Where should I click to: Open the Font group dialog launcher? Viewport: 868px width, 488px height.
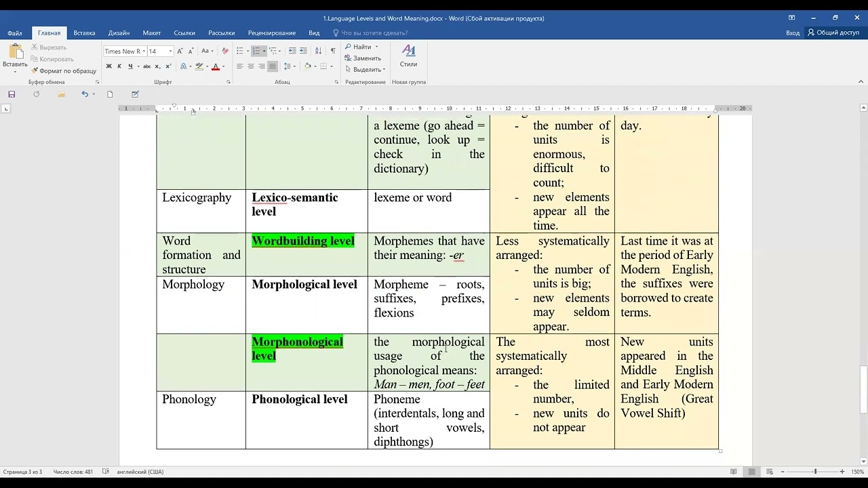click(228, 82)
